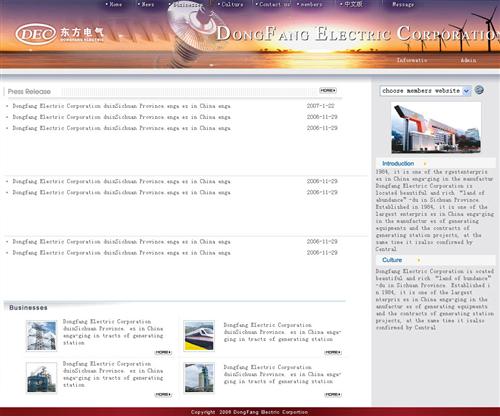The height and width of the screenshot is (416, 500).
Task: Open the Home menu item
Action: [x=114, y=4]
